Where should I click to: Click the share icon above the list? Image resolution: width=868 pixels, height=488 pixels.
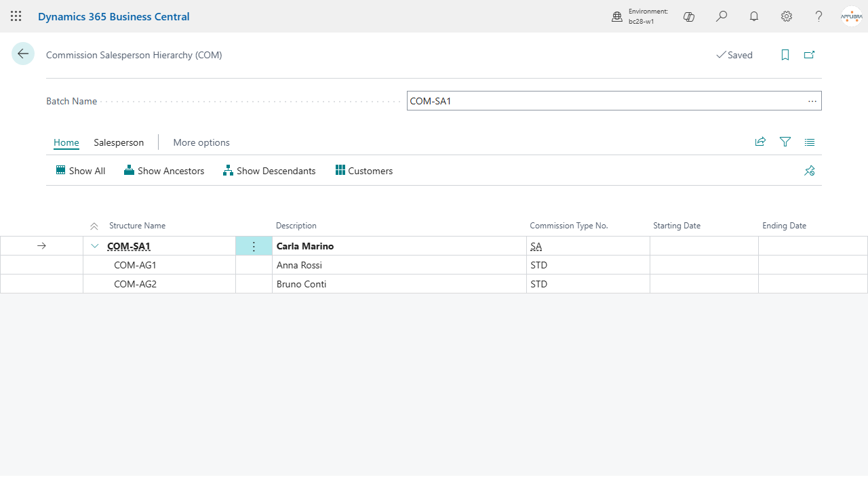[760, 142]
